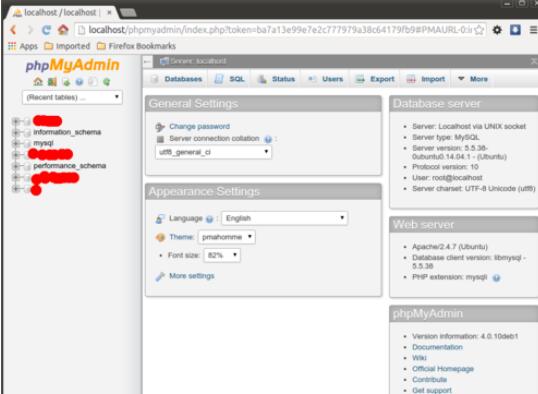Viewport: 538px width, 394px height.
Task: Click help icon next to Language
Action: click(209, 219)
